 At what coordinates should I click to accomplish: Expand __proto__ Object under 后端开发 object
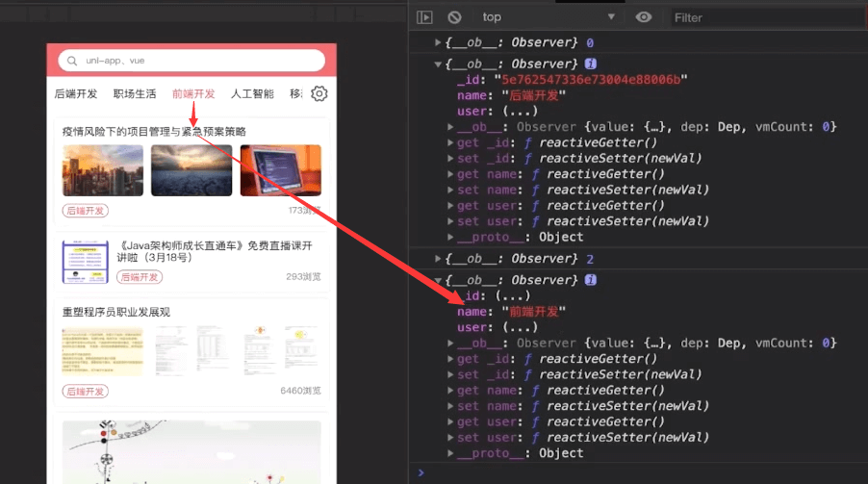(450, 237)
